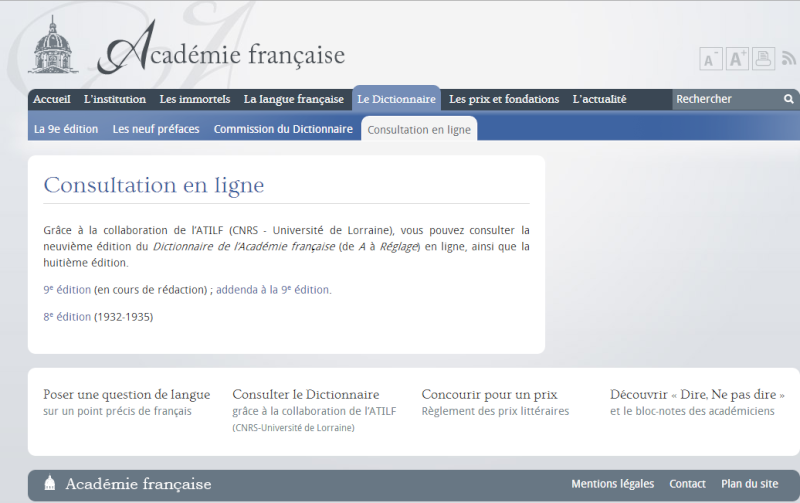The image size is (800, 503).
Task: Click 'sur un point précis de français'
Action: [x=117, y=411]
